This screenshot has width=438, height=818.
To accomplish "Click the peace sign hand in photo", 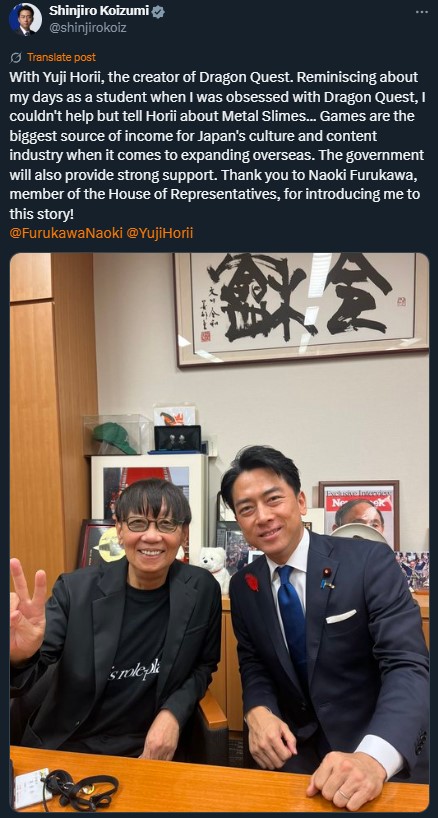I will click(28, 608).
